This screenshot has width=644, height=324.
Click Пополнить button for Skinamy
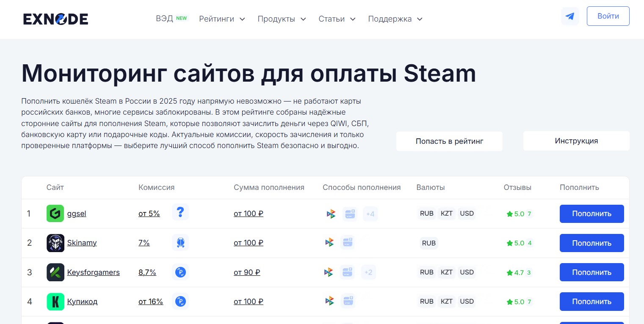[x=591, y=243]
